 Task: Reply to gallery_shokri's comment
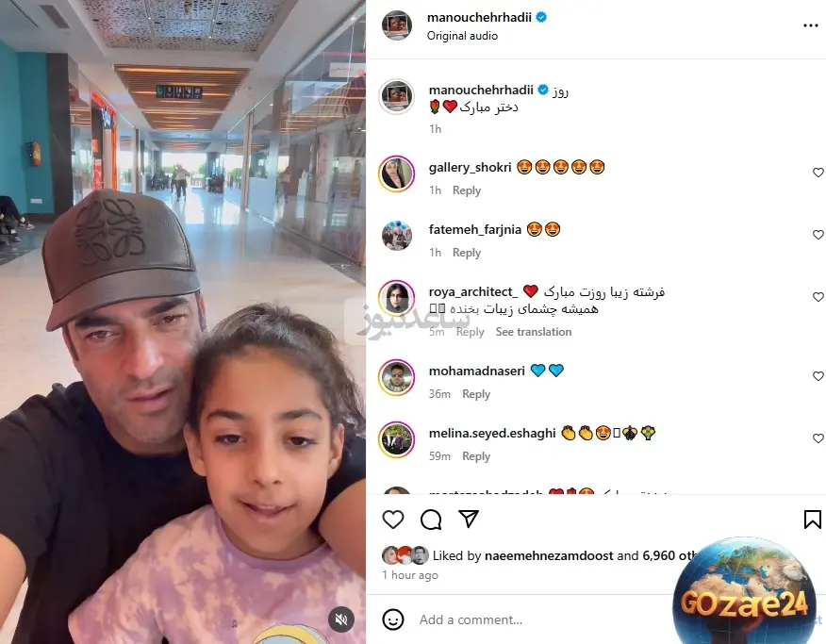tap(467, 190)
